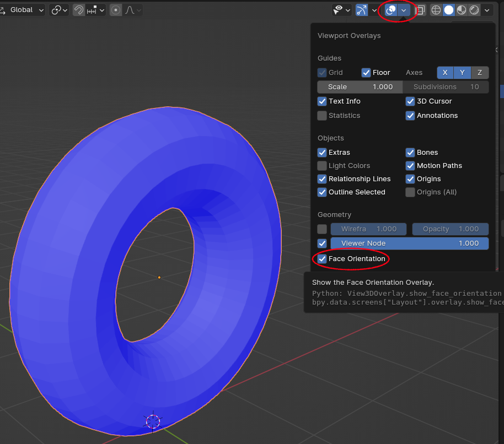This screenshot has width=504, height=444.
Task: Enable the Wireframe overlay checkbox
Action: tap(322, 229)
